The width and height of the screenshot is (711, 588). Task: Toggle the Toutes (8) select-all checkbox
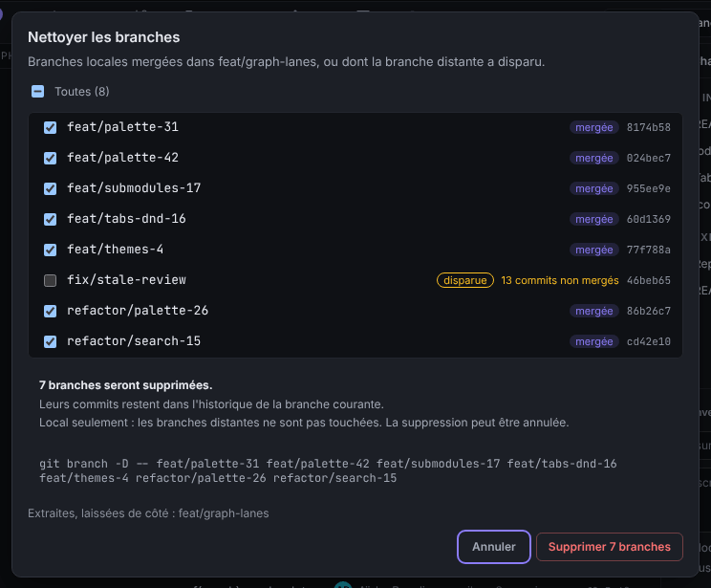coord(37,92)
